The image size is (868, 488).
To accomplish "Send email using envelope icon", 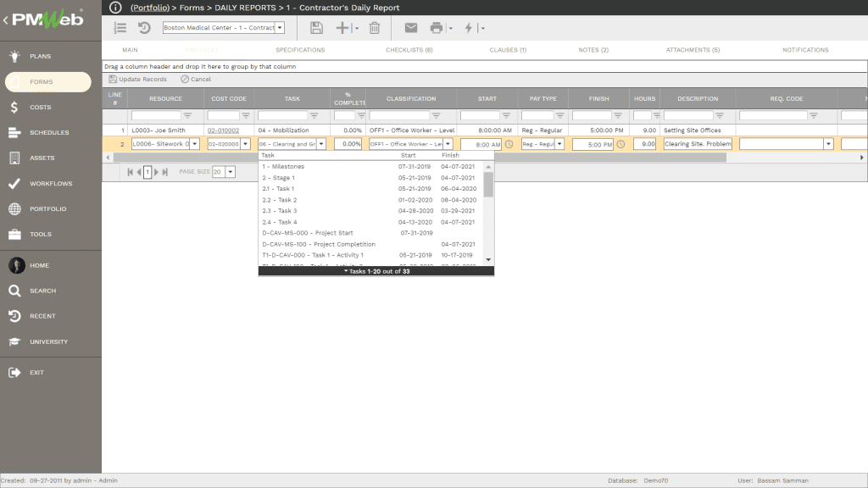I will [411, 28].
